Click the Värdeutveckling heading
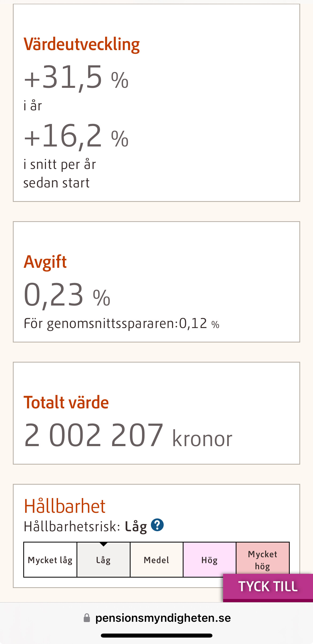 tap(82, 44)
